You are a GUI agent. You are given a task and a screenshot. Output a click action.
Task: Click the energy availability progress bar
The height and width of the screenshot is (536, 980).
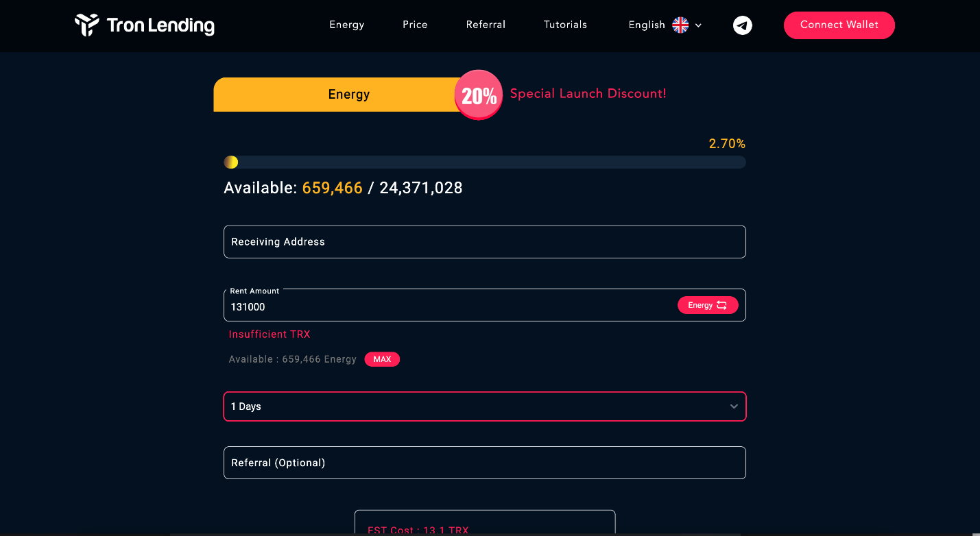click(485, 162)
